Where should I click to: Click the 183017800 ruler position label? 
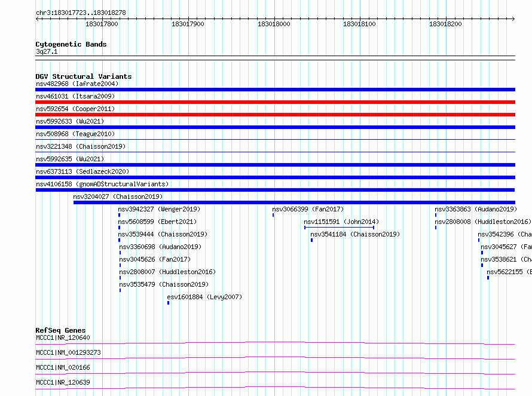(x=102, y=24)
